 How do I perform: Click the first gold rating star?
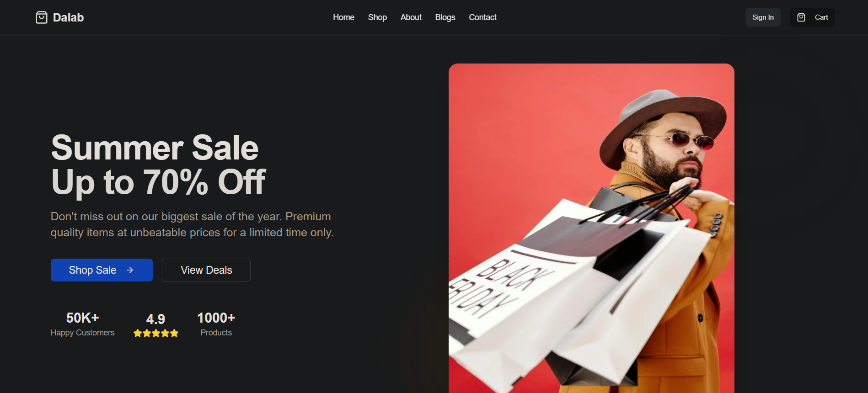click(138, 333)
